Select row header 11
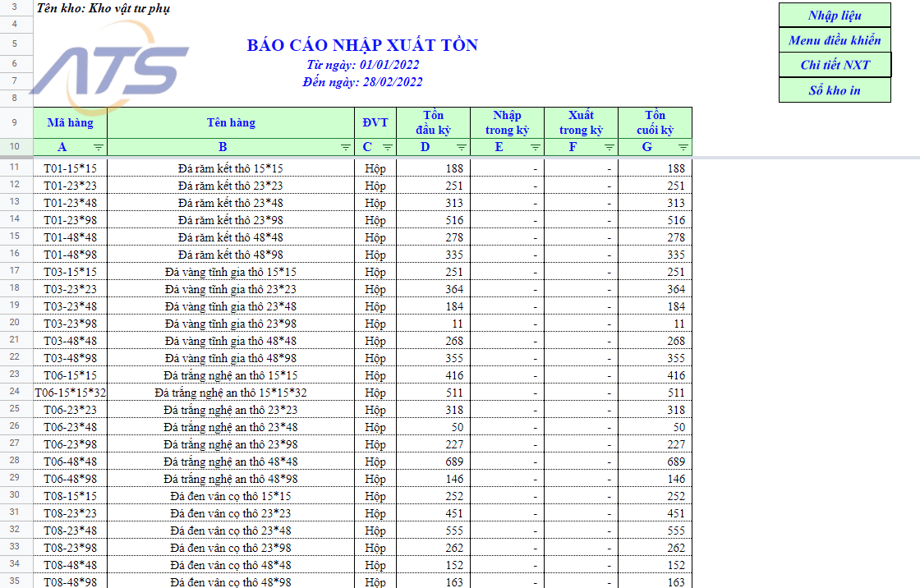The image size is (920, 588). [15, 168]
